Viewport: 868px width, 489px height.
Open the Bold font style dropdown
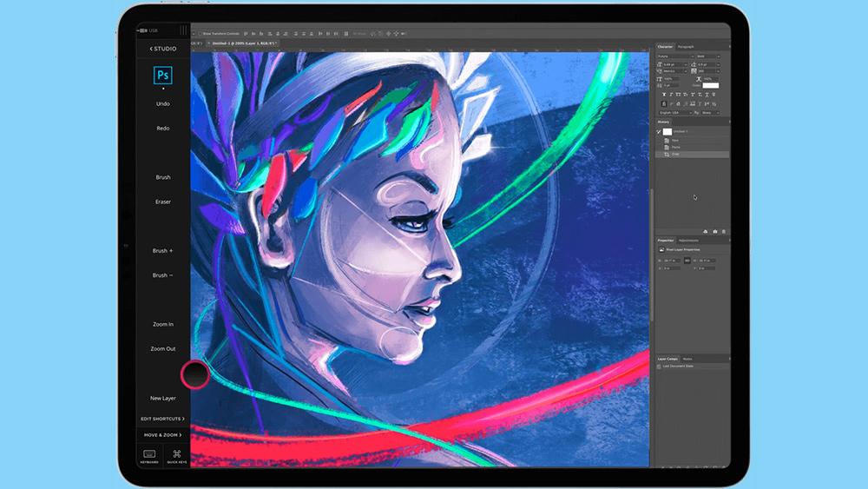click(708, 56)
